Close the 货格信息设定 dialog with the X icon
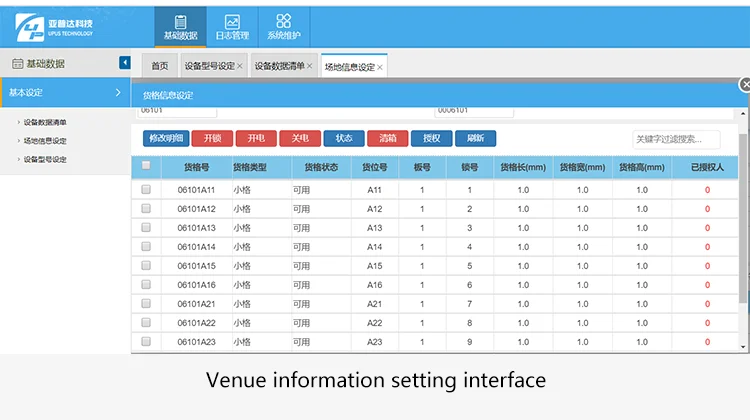This screenshot has width=750, height=420. tap(744, 86)
